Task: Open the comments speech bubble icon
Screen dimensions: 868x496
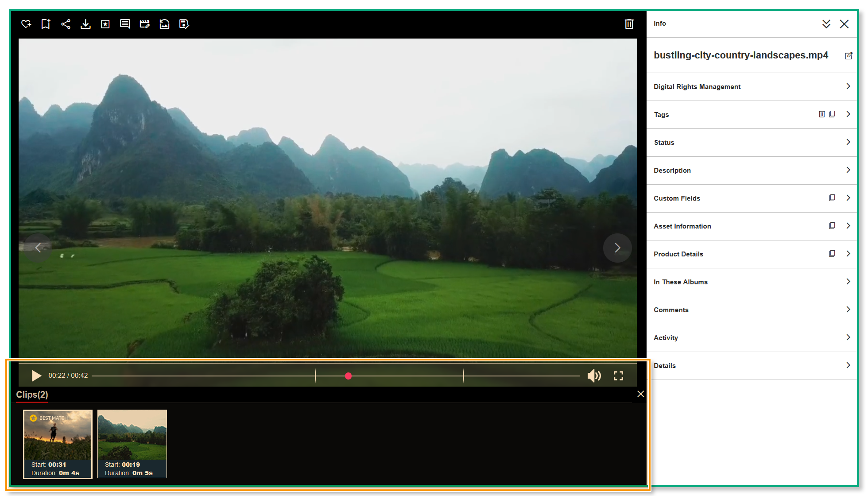Action: (125, 24)
